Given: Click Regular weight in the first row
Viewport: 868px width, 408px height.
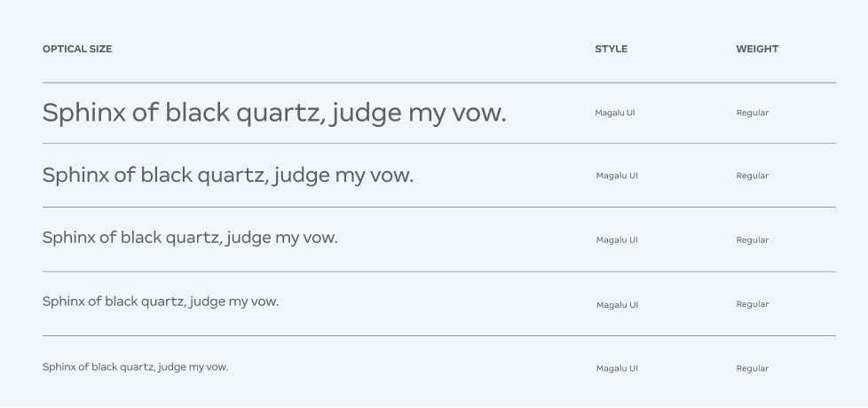Looking at the screenshot, I should coord(752,114).
